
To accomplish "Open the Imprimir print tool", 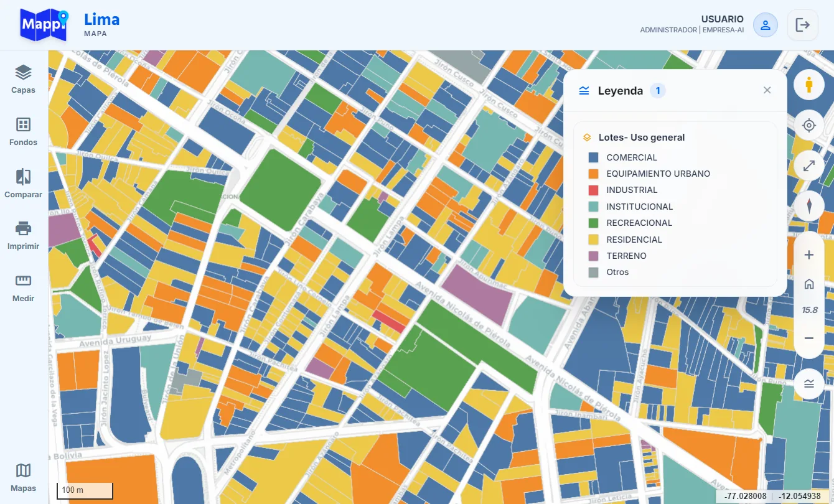I will click(x=24, y=236).
